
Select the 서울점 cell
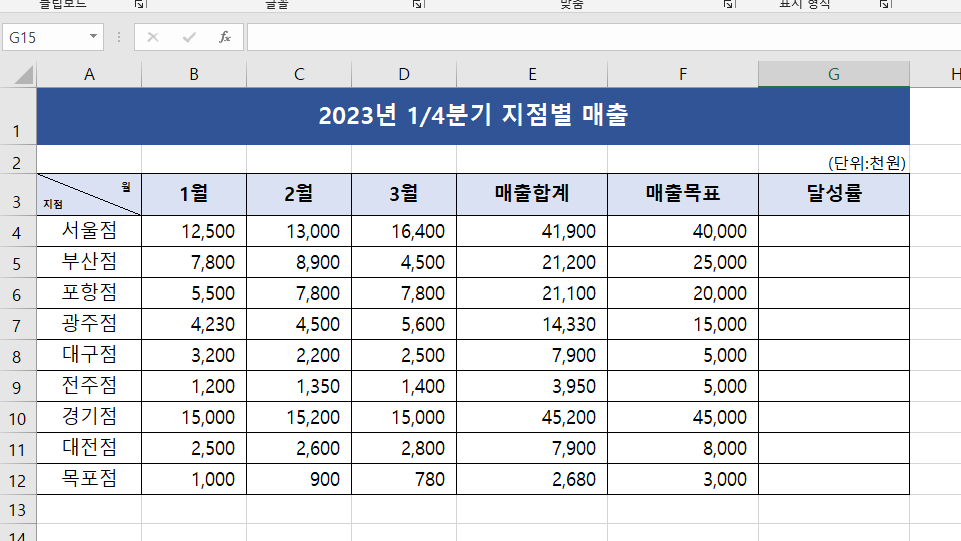[x=89, y=231]
